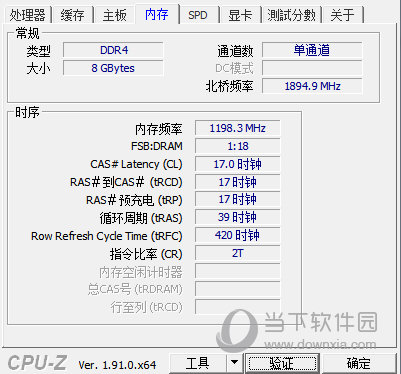Click the Ver. 1.91.0.x64 version text

coord(117,365)
